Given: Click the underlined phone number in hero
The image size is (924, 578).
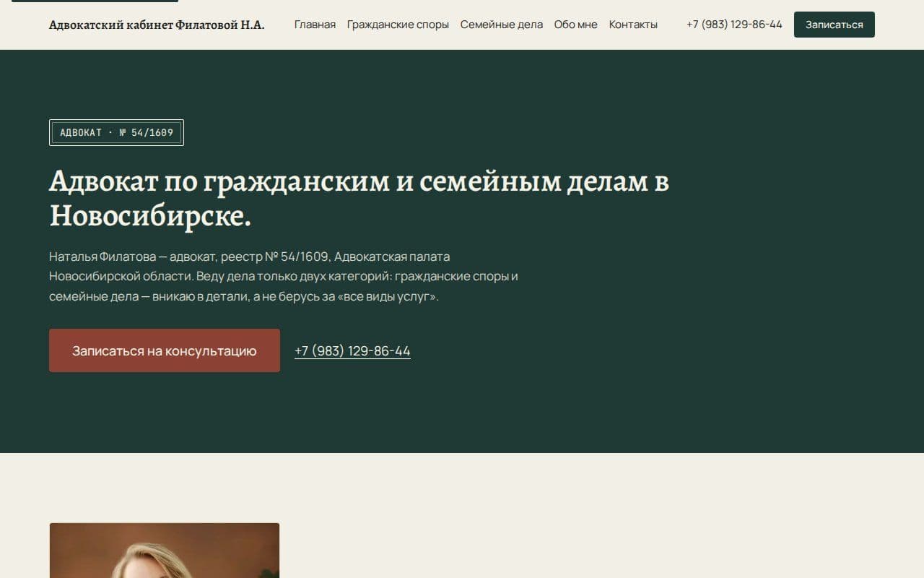Looking at the screenshot, I should pyautogui.click(x=352, y=351).
